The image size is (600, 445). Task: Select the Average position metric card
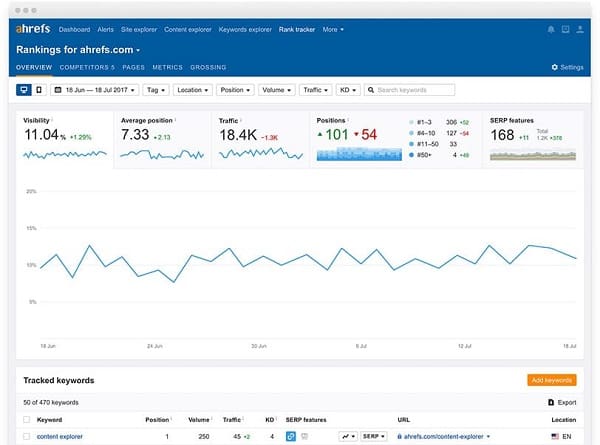pos(162,139)
